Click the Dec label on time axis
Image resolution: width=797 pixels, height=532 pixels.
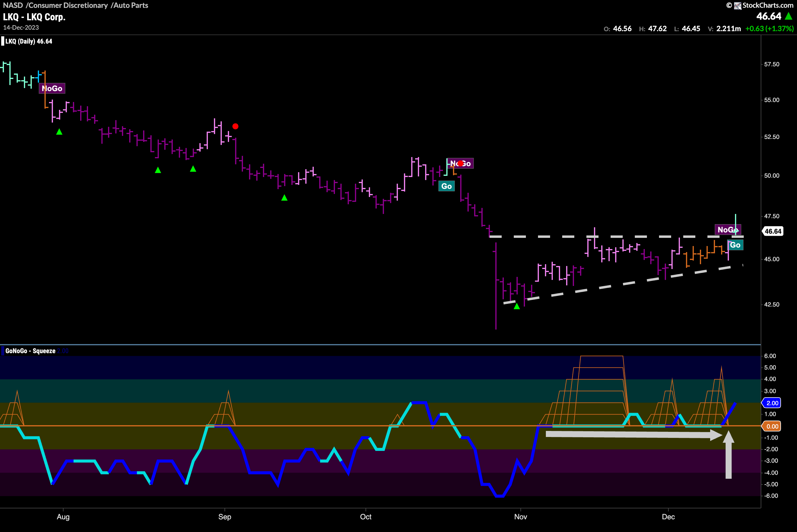[668, 517]
